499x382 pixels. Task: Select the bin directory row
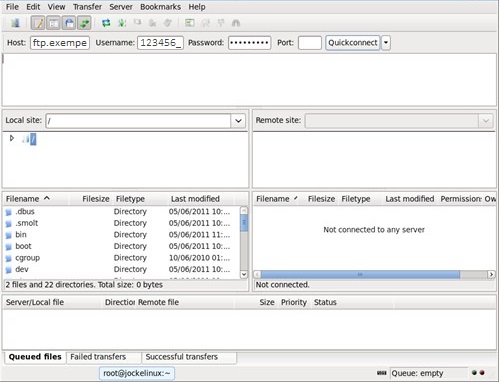click(122, 235)
